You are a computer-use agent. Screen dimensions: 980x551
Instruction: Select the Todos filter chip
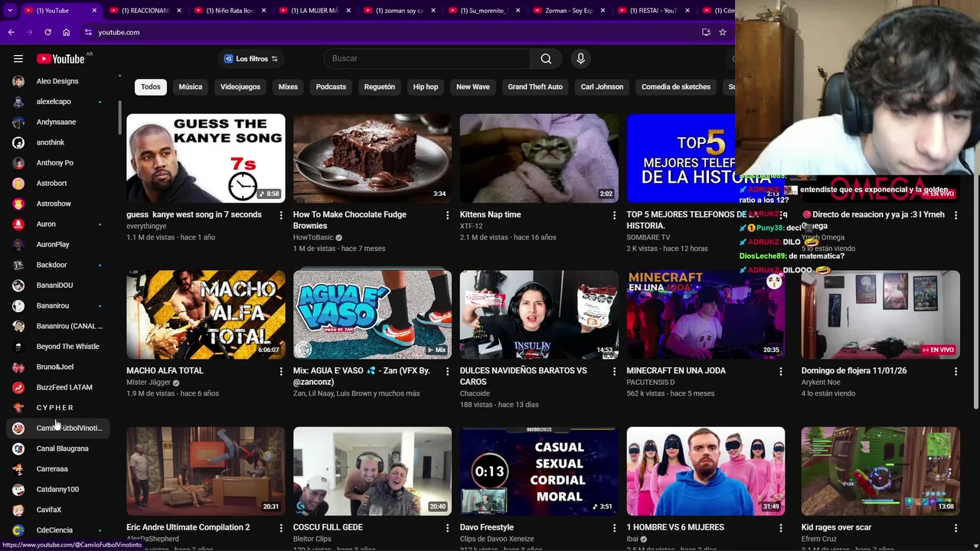point(151,86)
